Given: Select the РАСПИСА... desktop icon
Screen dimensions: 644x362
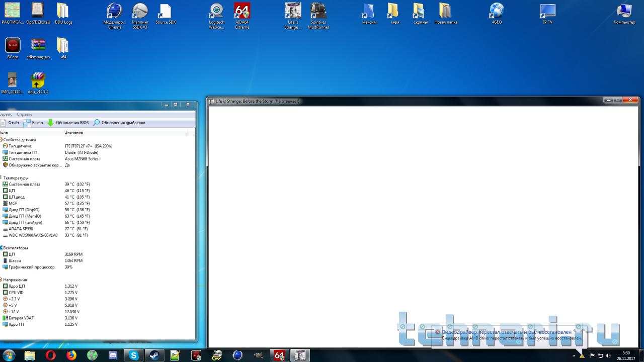Looking at the screenshot, I should point(13,14).
